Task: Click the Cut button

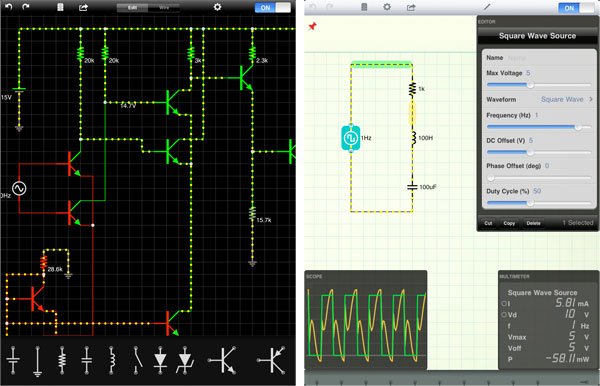Action: (488, 223)
